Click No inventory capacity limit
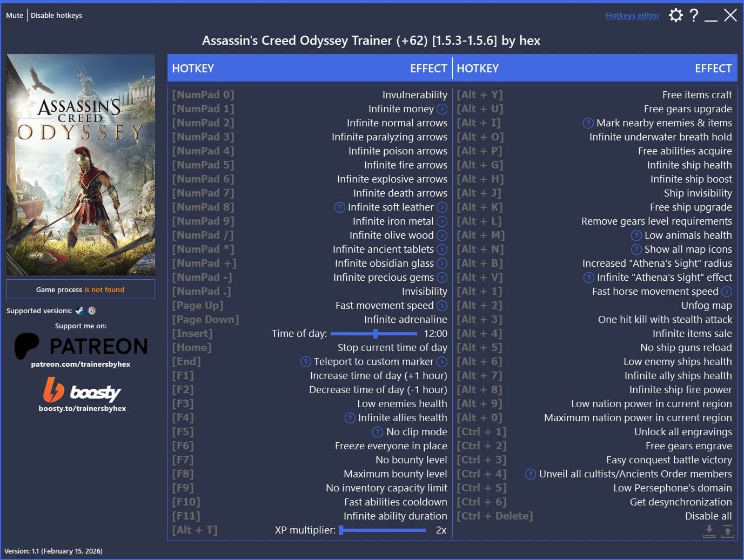Screen dimensions: 744x560 pos(386,488)
